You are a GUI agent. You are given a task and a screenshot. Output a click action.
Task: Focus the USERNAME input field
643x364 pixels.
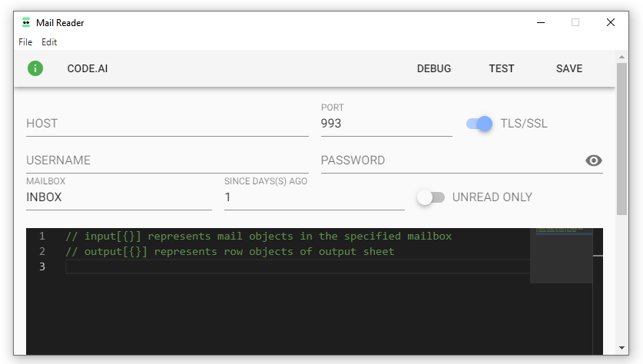pos(167,160)
